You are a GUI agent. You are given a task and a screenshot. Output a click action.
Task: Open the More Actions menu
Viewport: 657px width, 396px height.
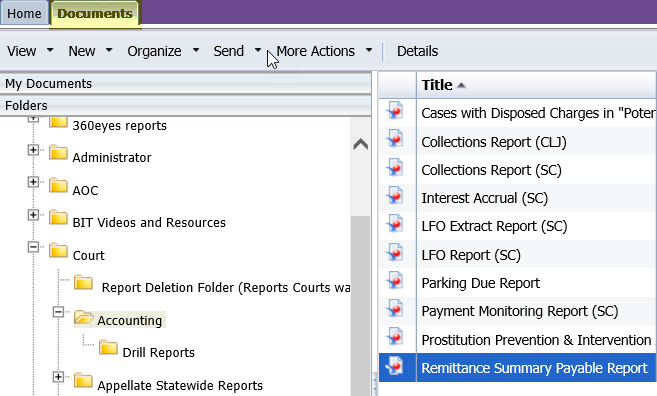point(316,51)
